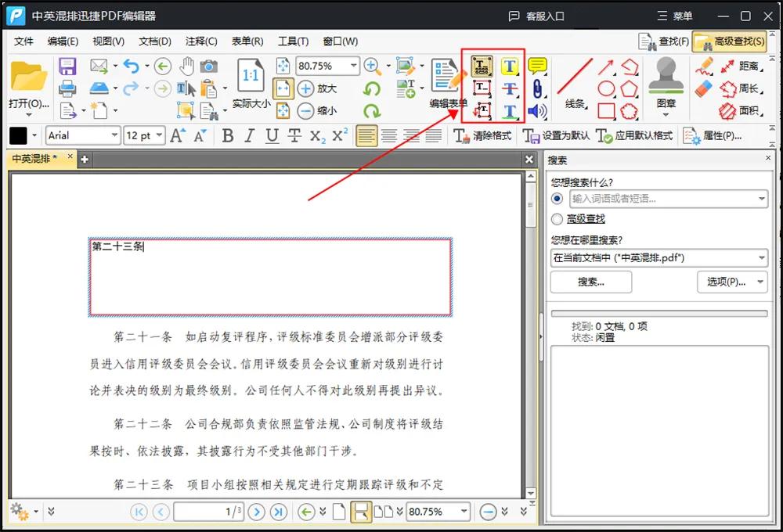Viewport: 783px width, 532px height.
Task: Select the attach file paperclip icon
Action: click(537, 88)
